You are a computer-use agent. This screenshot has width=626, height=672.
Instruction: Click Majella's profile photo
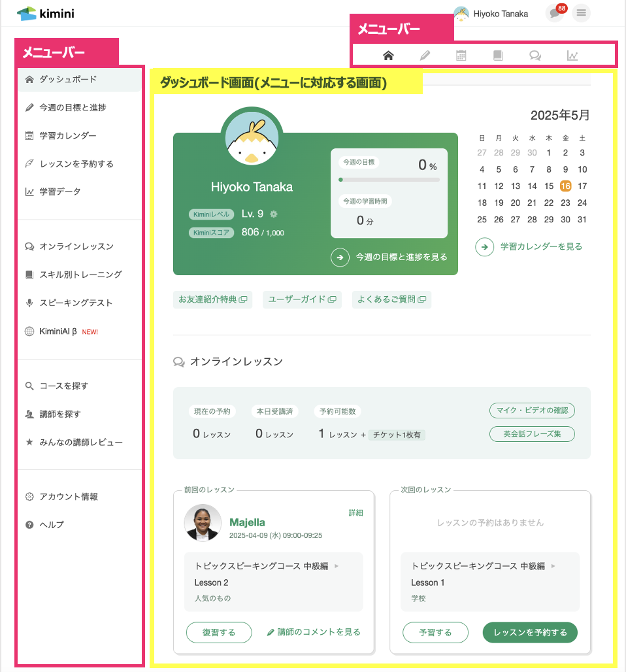coord(203,523)
